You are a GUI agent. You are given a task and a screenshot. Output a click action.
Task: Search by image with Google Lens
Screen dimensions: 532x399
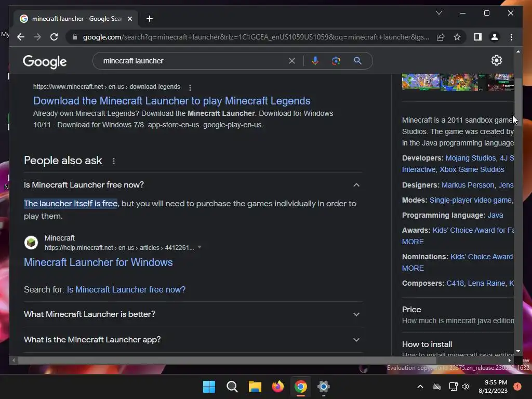(x=336, y=61)
